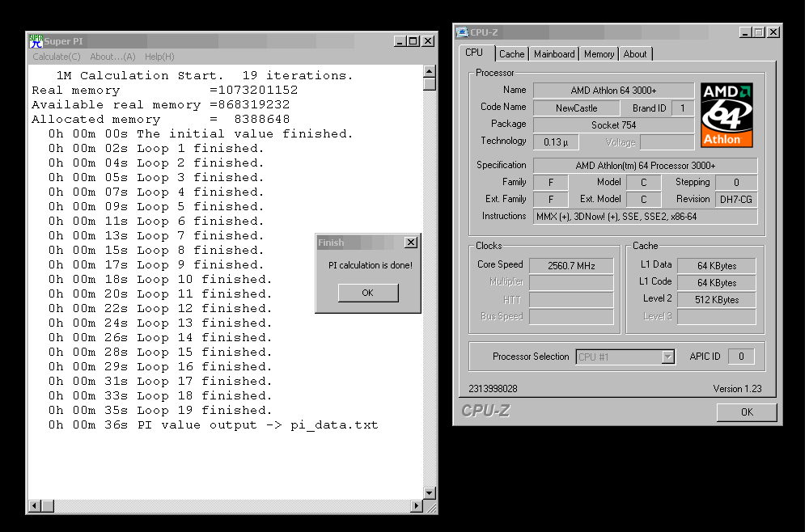Click the Core Speed value 2560.7 MHz

click(571, 266)
